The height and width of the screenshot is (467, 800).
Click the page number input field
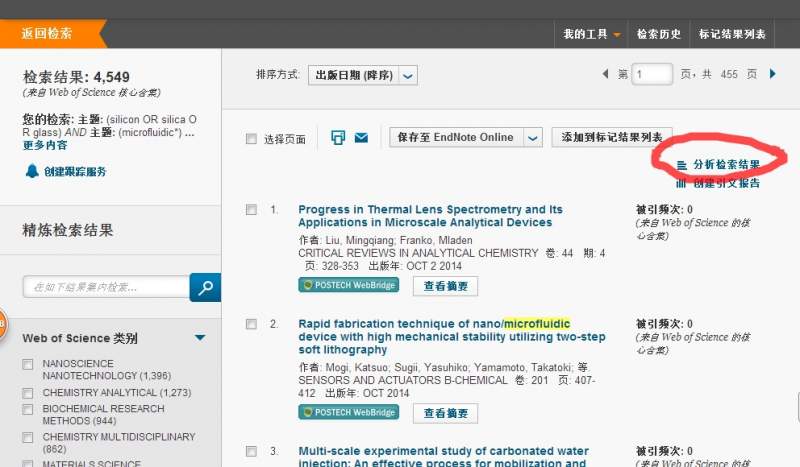652,75
